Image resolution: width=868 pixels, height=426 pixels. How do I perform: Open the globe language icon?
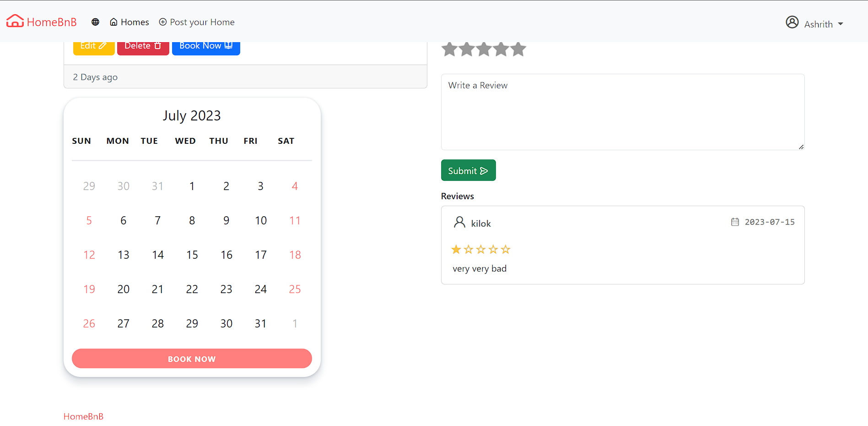[x=95, y=22]
